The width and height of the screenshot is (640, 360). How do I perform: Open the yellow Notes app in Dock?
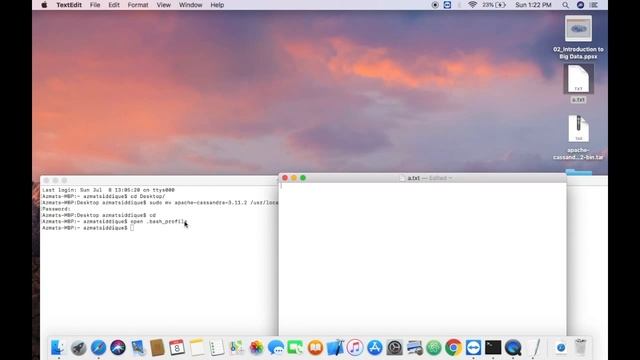coord(197,348)
